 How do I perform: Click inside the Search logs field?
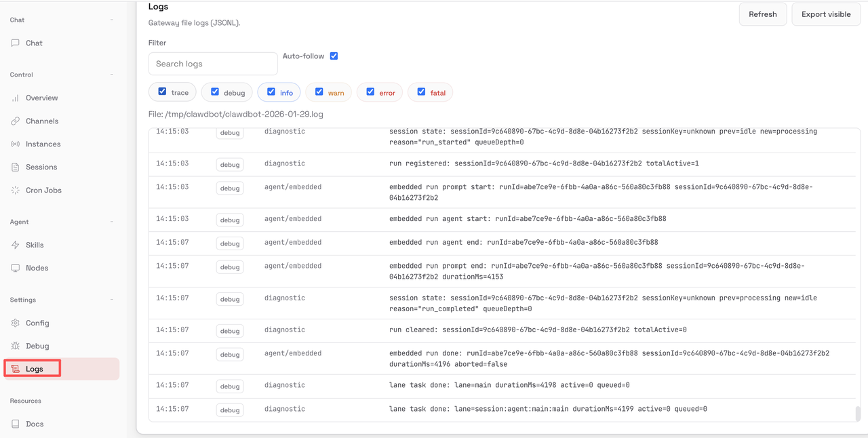[212, 63]
